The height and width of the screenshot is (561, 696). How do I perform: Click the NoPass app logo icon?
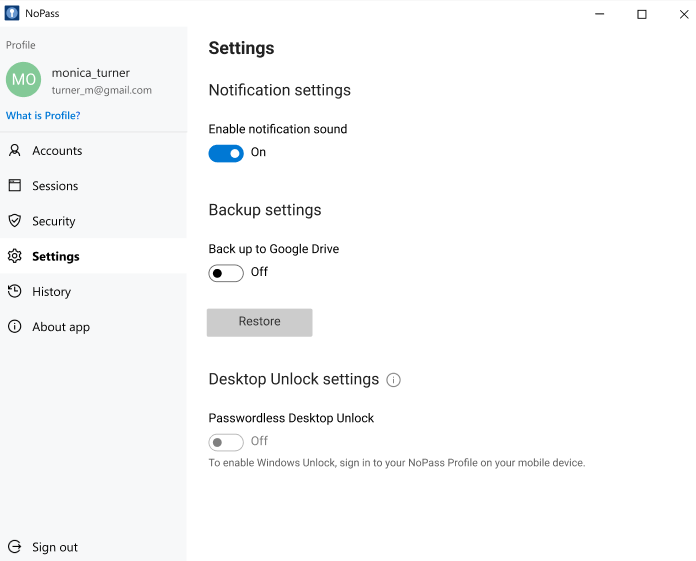[12, 13]
